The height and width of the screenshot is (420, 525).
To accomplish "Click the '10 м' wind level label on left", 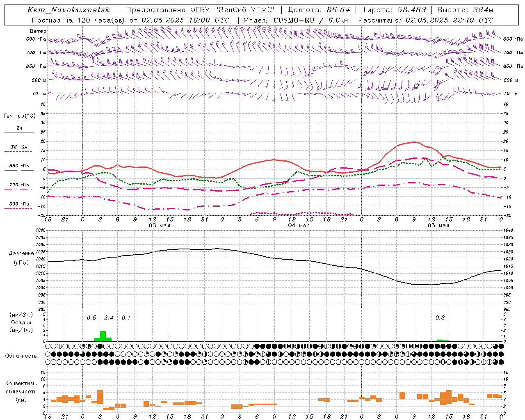I will 39,94.
